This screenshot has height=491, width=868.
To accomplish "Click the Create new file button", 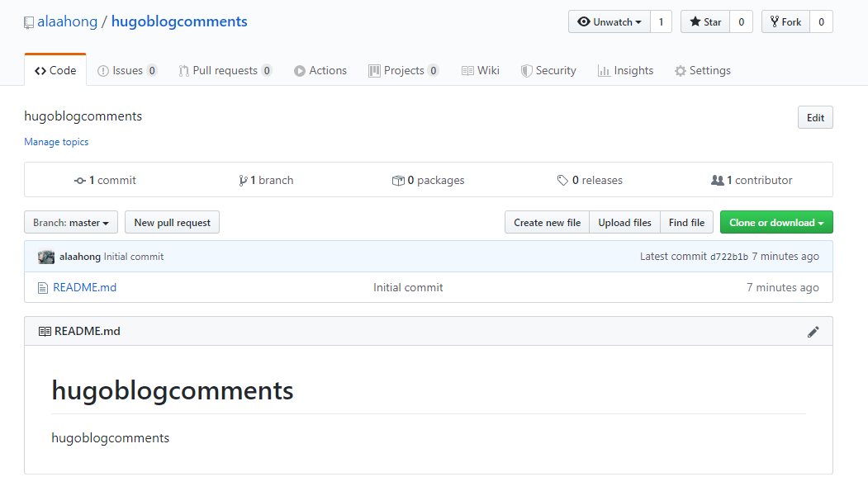I will tap(548, 222).
